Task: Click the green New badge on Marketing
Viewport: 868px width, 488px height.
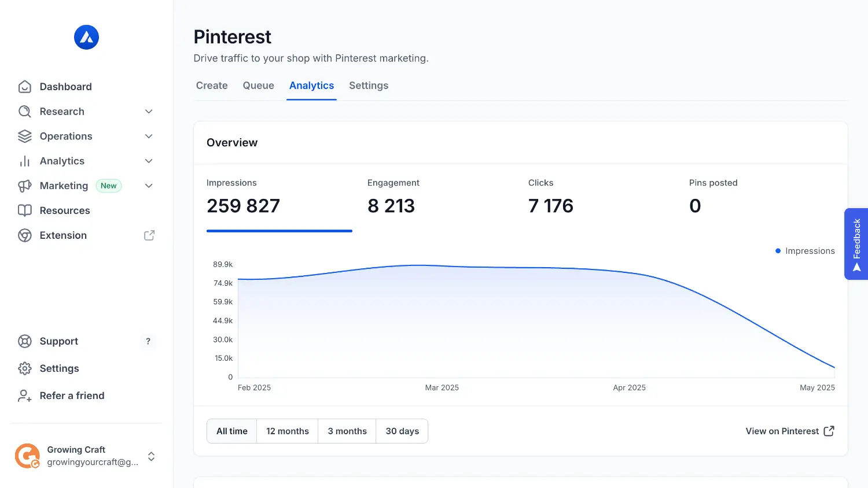Action: (108, 186)
